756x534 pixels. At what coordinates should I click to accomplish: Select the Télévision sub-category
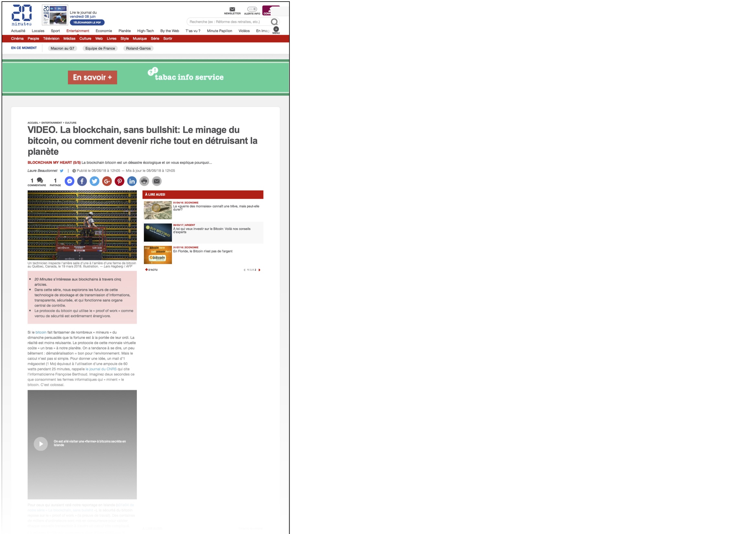pos(51,38)
